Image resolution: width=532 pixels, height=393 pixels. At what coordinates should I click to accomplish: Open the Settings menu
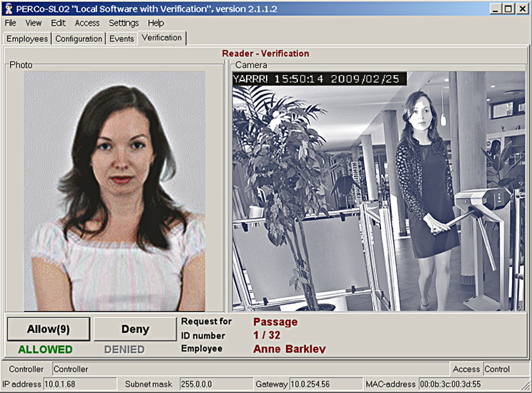pos(124,23)
